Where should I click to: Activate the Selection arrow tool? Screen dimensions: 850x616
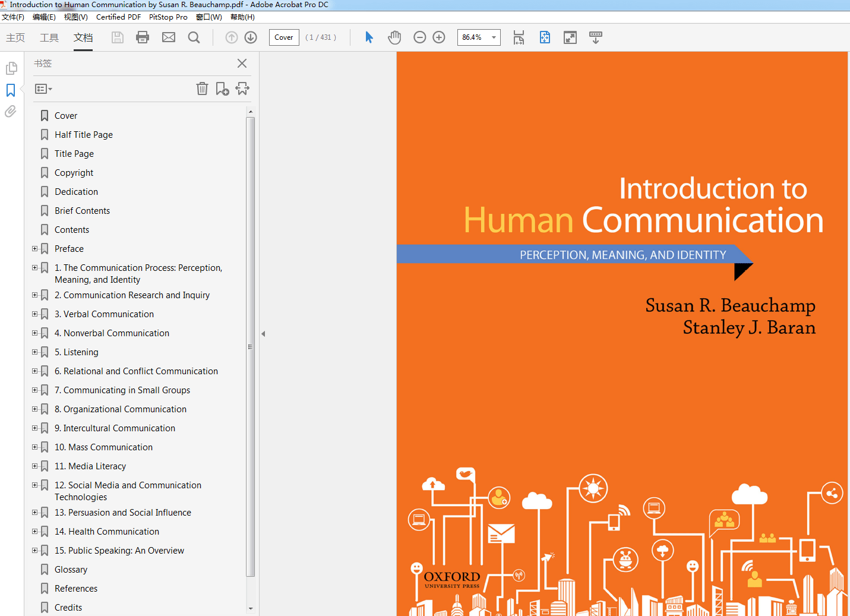pyautogui.click(x=369, y=37)
